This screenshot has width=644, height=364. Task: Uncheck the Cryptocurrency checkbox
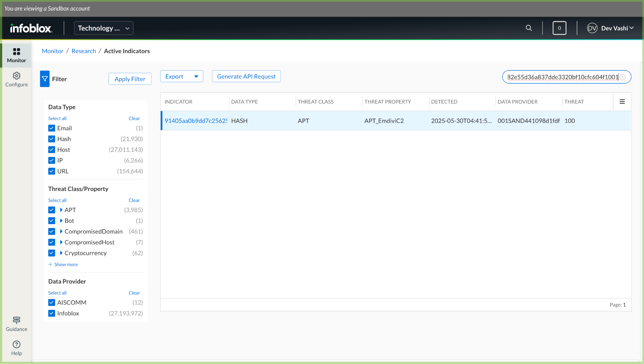(52, 253)
